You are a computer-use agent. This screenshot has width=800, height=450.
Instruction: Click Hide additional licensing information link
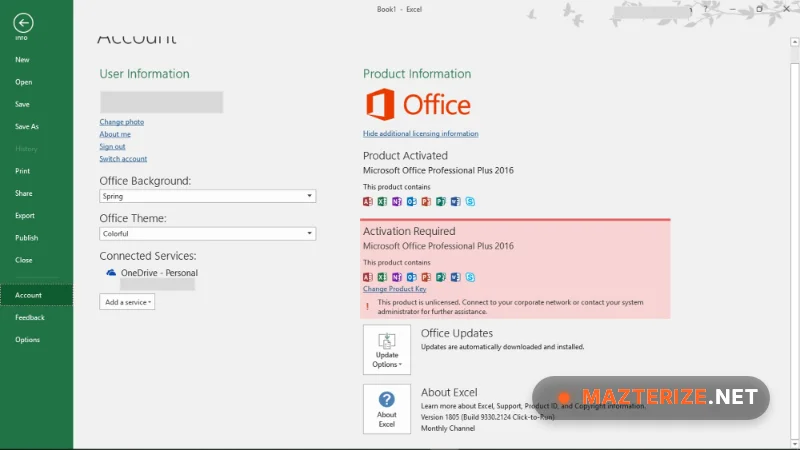click(420, 134)
